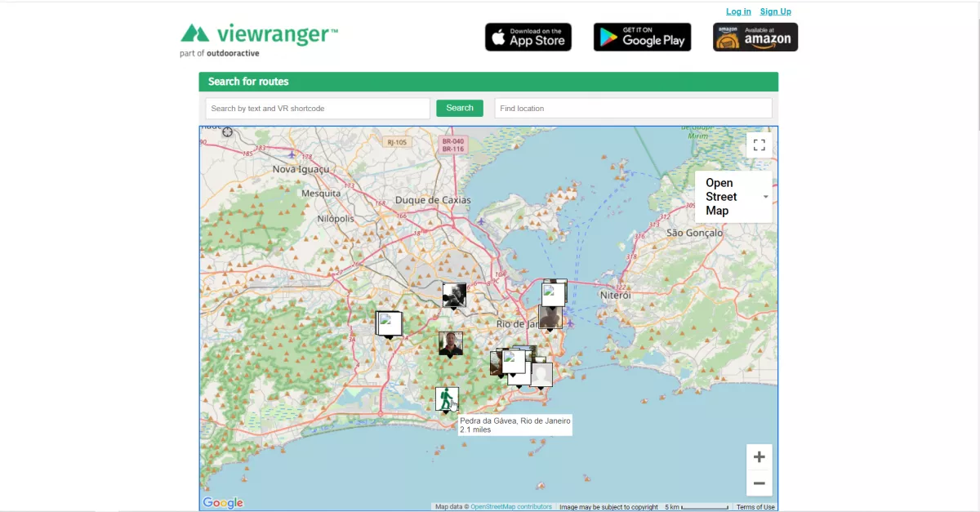Viewport: 980px width, 512px height.
Task: Open the broken-image marker near Niterói ferry
Action: tap(554, 293)
